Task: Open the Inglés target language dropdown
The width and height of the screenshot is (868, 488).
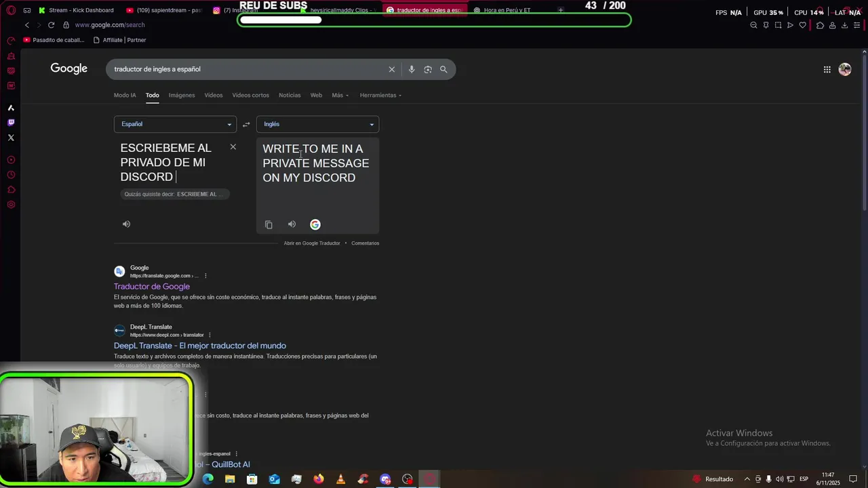Action: (x=317, y=124)
